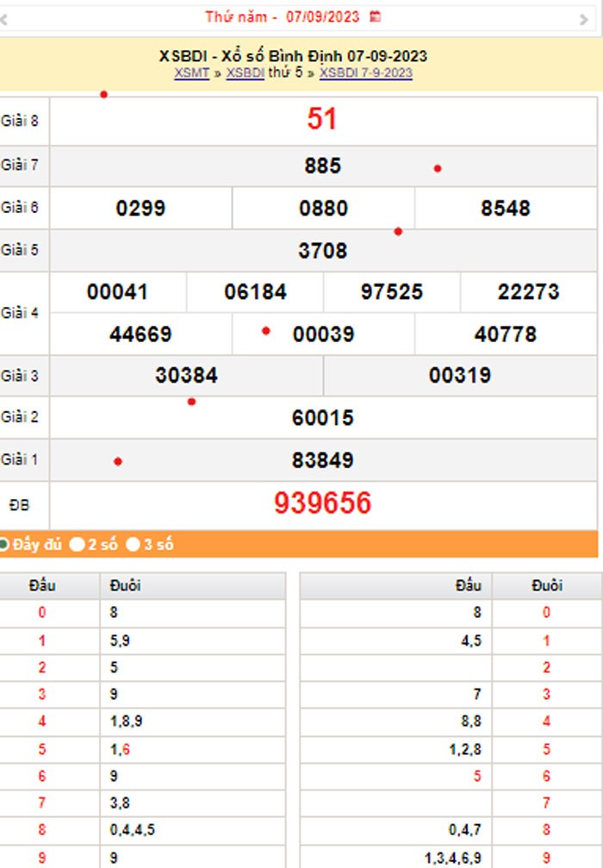Click the Giải 3 number 30384
Screen dimensions: 603x868
click(x=186, y=376)
